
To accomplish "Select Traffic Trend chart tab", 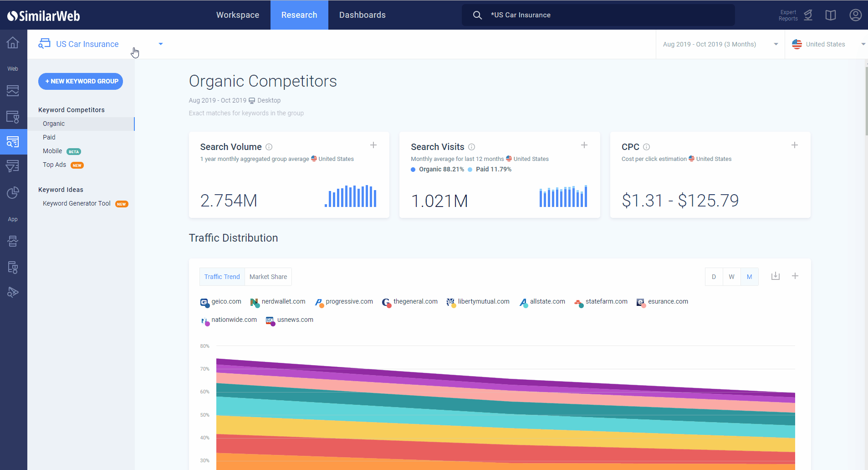I will (x=222, y=277).
